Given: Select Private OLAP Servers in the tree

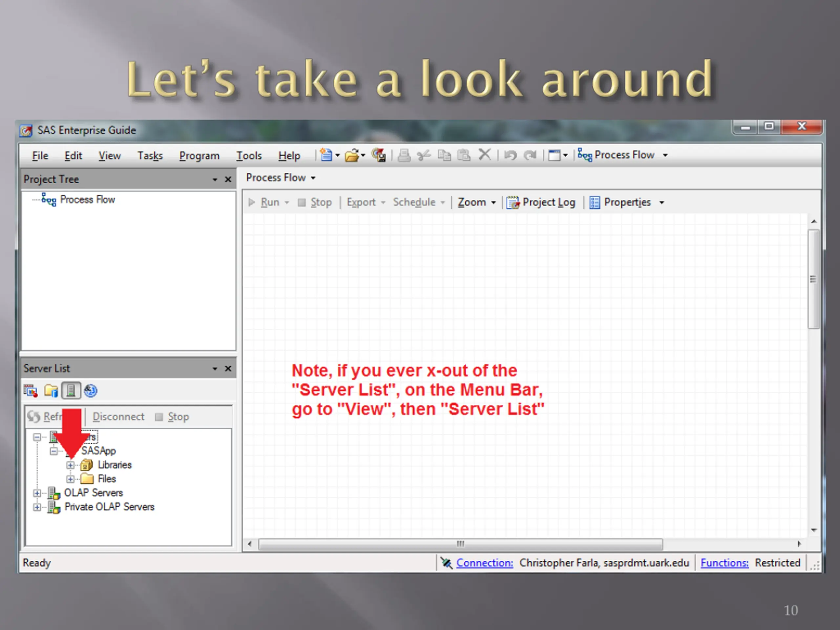Looking at the screenshot, I should pyautogui.click(x=109, y=507).
